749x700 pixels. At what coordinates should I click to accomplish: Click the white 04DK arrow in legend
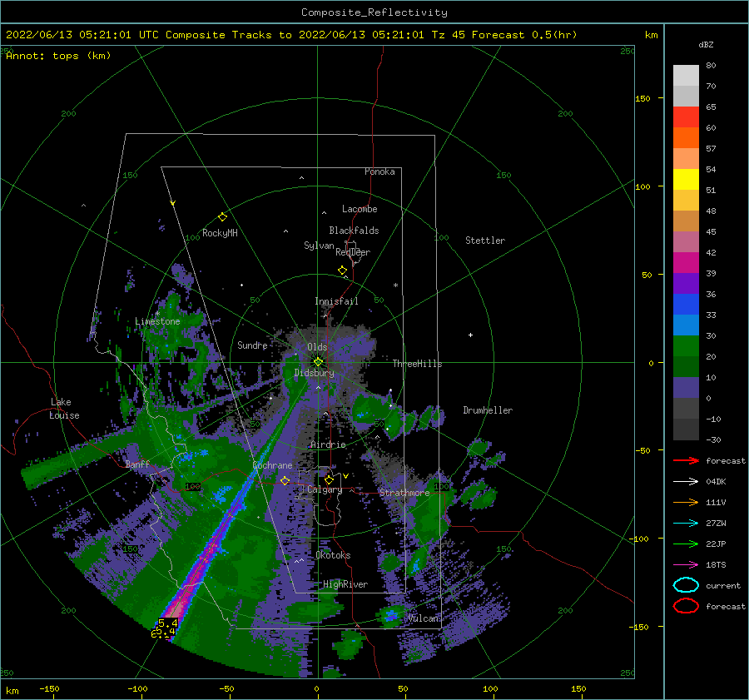point(686,482)
